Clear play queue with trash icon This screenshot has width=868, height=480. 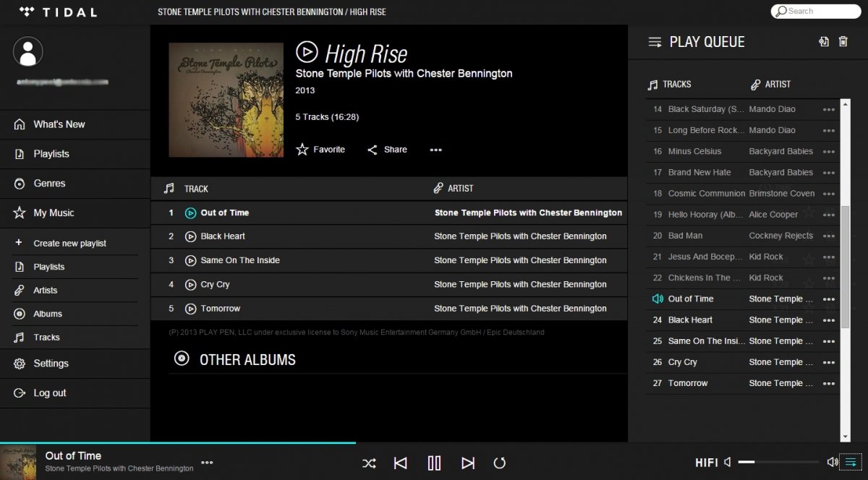(843, 42)
